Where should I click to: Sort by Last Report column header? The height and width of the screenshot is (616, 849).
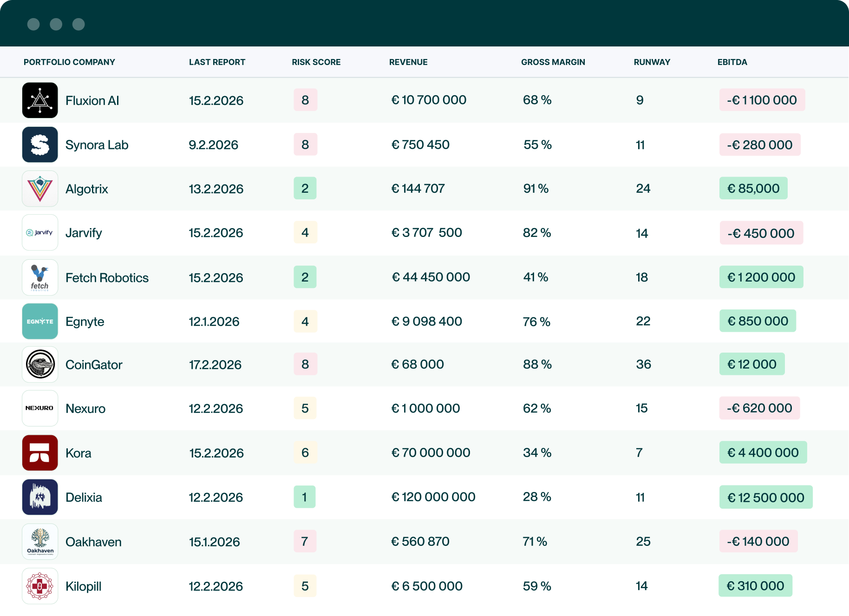(x=217, y=62)
